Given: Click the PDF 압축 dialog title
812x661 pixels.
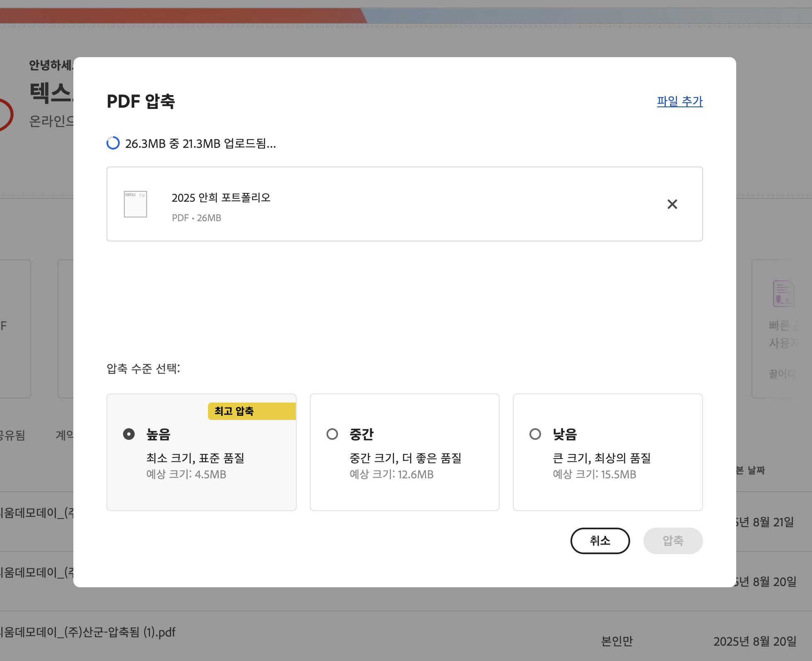Looking at the screenshot, I should pyautogui.click(x=141, y=101).
